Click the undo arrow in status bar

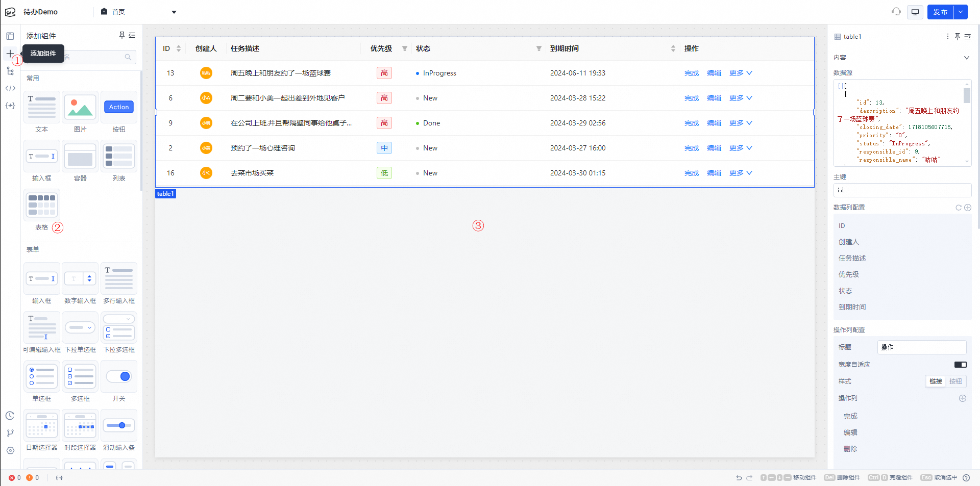coord(739,478)
